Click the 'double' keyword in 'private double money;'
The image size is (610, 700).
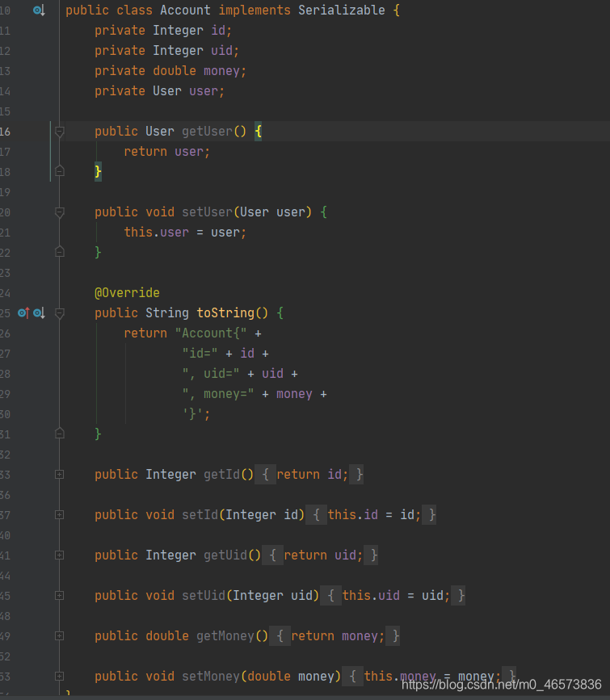coord(175,70)
